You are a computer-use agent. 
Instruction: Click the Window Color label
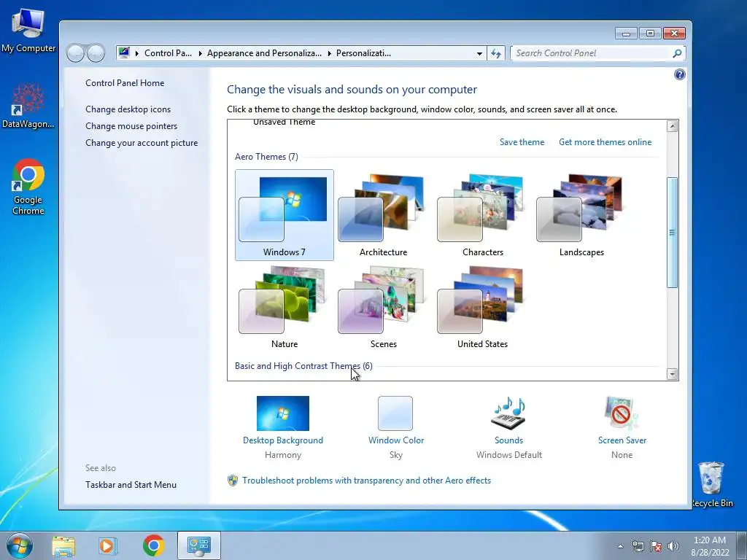(x=396, y=440)
